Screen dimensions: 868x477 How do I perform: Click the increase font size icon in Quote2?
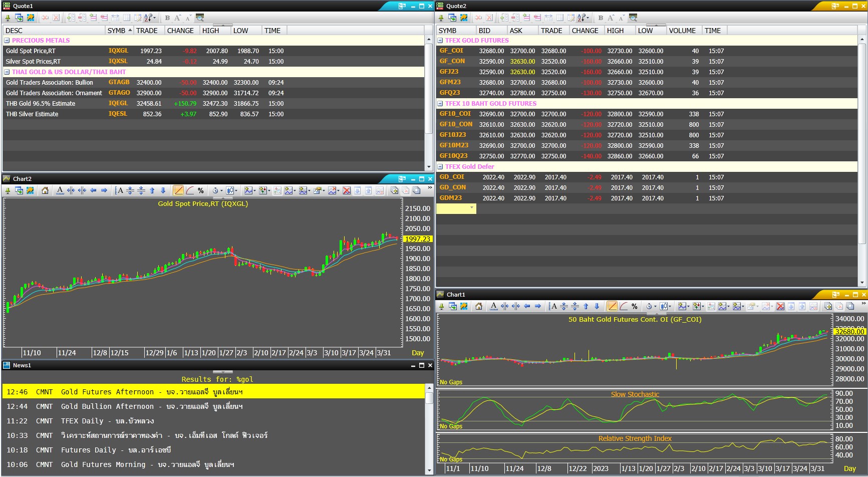[611, 18]
